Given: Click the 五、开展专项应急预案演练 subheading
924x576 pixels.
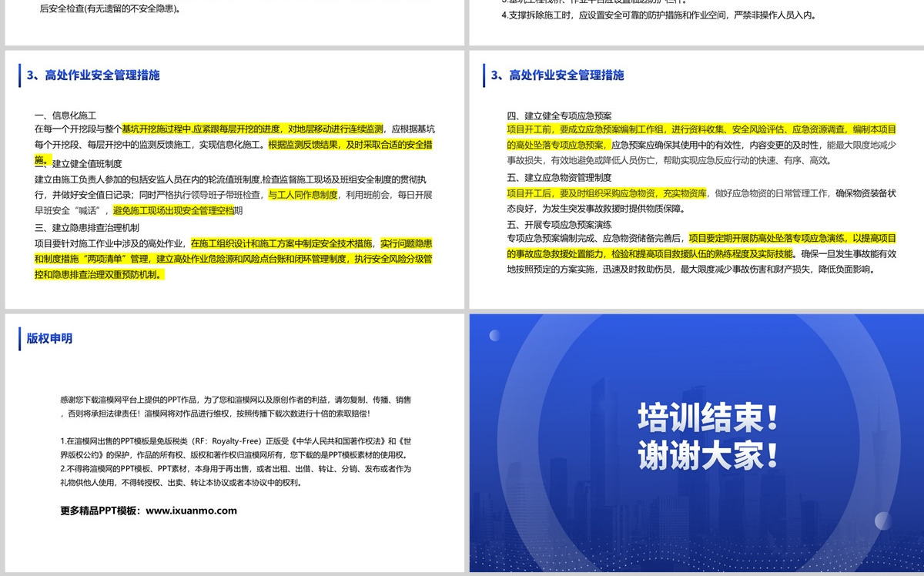Looking at the screenshot, I should coord(559,224).
